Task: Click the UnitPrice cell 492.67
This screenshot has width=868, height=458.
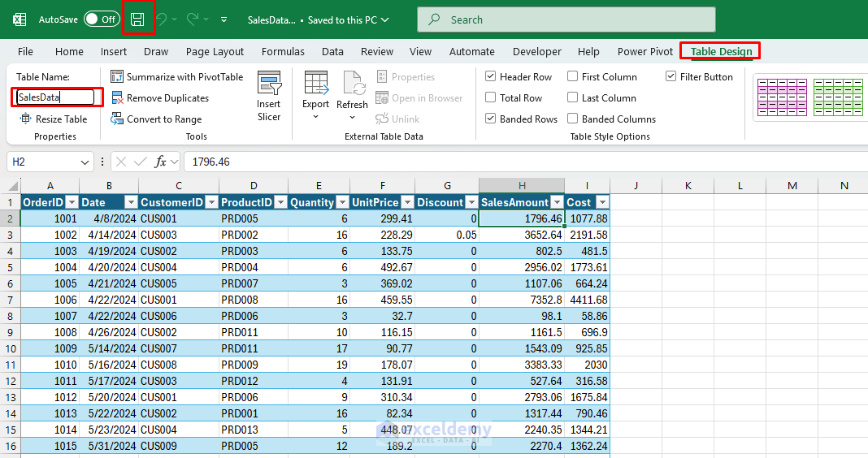Action: click(x=383, y=267)
